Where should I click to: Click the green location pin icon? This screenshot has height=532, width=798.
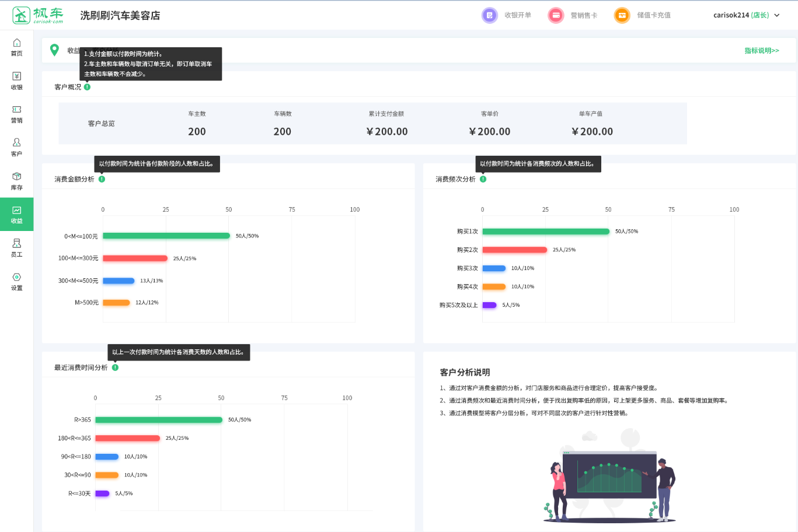point(54,50)
